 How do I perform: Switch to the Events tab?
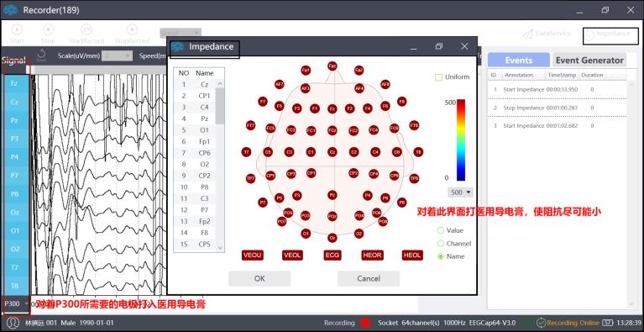pos(519,61)
